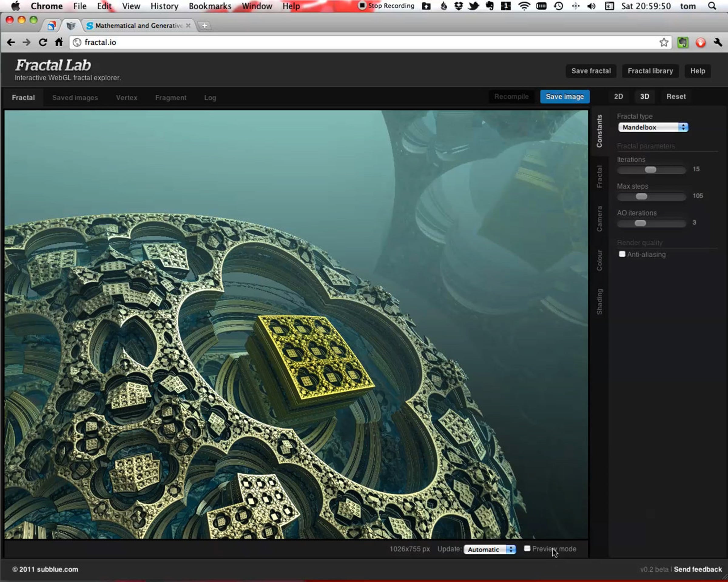Open the Fractal type Mandelbox dropdown
This screenshot has height=582, width=728.
tap(653, 127)
